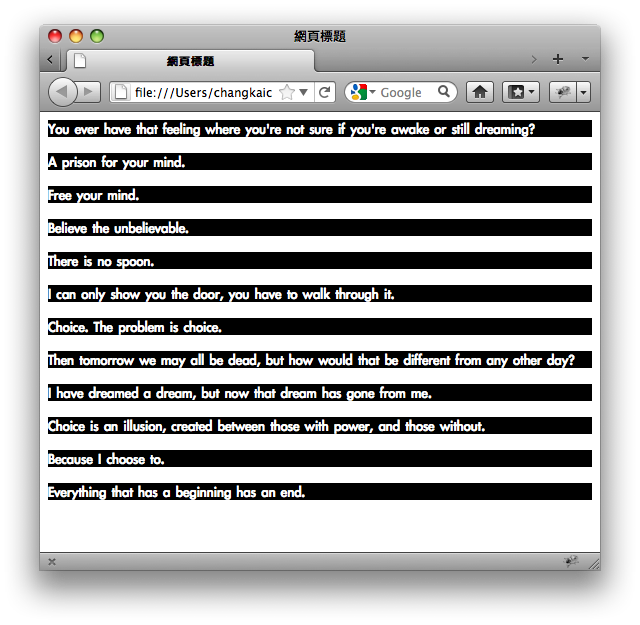
Task: Open the list all tabs dropdown
Action: click(585, 59)
